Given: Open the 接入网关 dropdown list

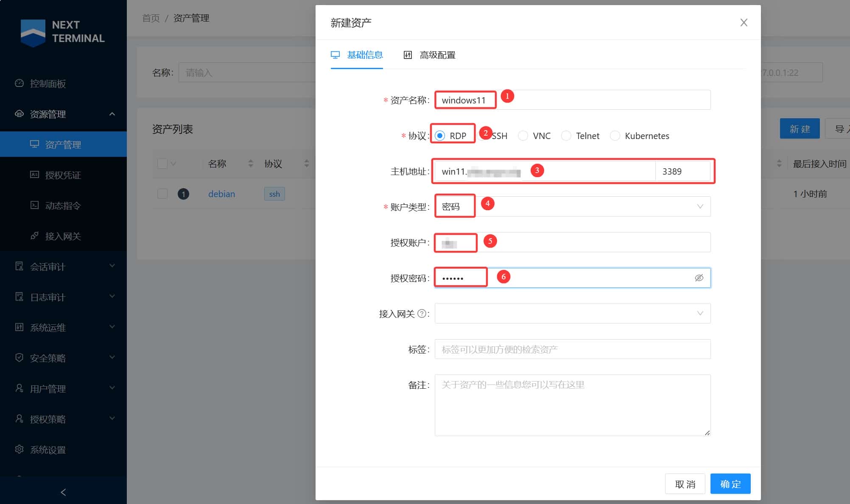Looking at the screenshot, I should pos(572,314).
